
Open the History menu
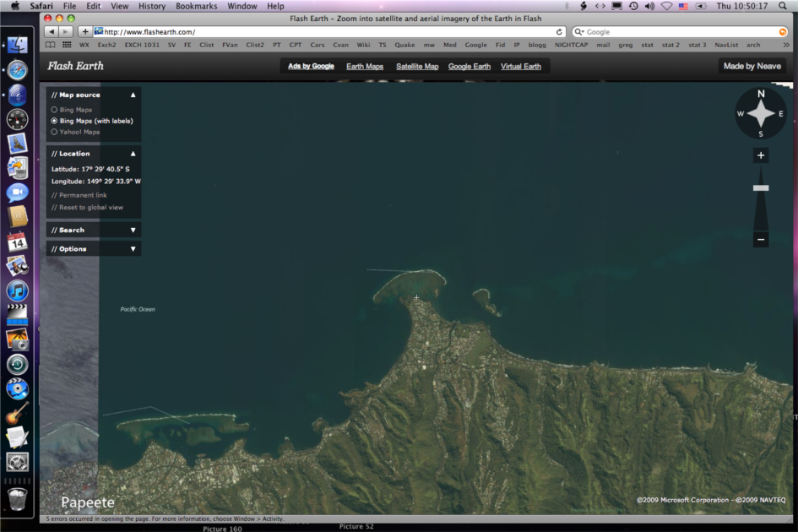152,6
